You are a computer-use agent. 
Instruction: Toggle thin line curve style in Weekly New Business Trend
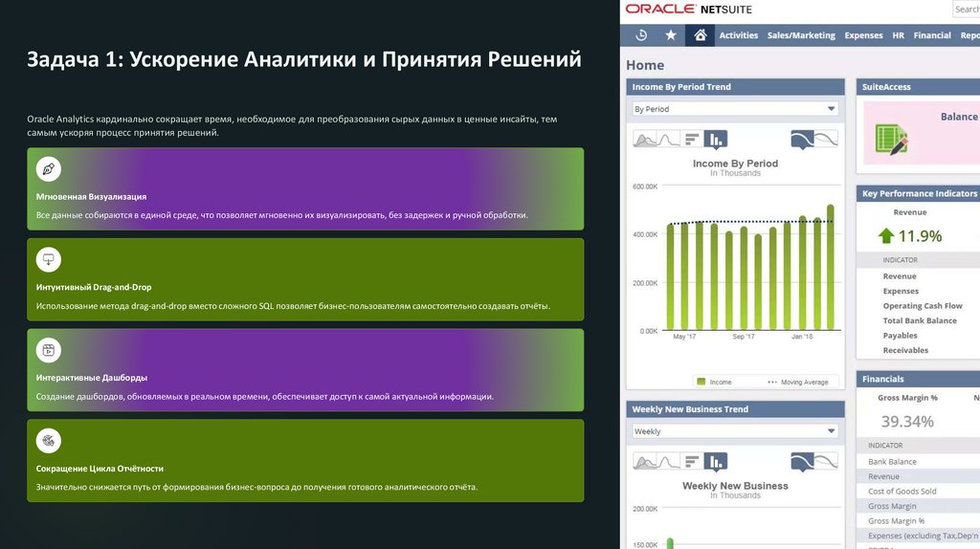826,462
